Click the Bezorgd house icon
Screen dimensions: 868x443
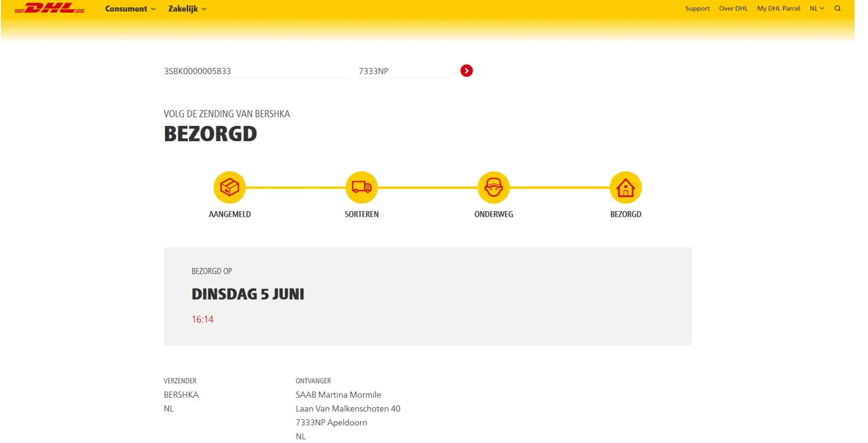626,188
